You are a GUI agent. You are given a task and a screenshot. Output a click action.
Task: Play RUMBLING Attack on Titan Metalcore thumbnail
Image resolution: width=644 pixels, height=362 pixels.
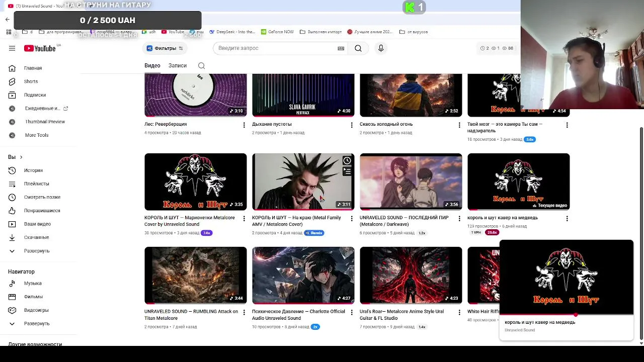point(196,276)
